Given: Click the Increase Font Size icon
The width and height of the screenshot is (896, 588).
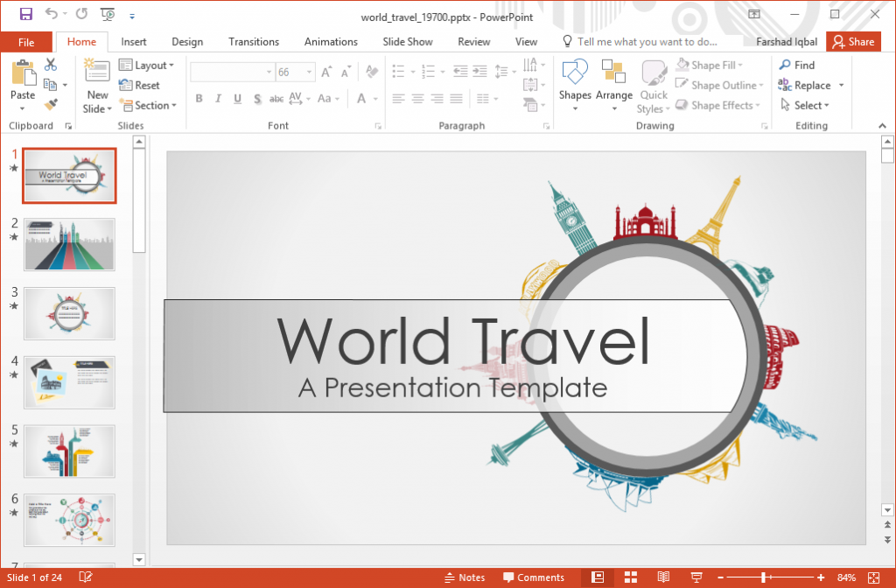Looking at the screenshot, I should [x=325, y=72].
